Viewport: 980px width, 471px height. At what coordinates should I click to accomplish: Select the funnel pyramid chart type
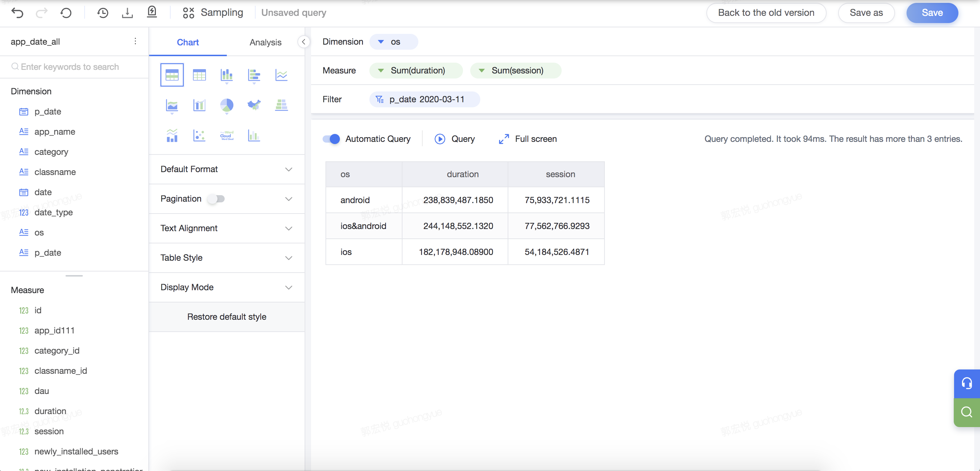pos(282,105)
